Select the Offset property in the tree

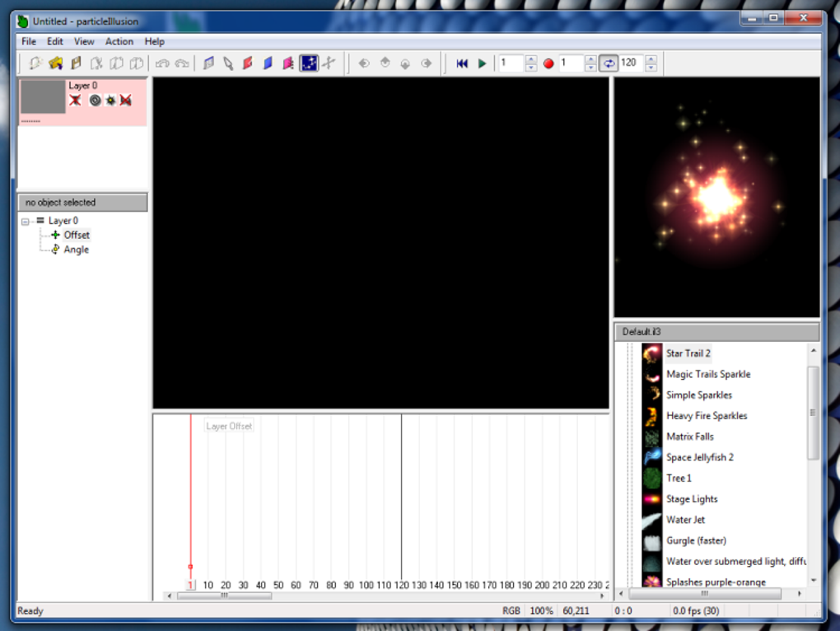[77, 235]
